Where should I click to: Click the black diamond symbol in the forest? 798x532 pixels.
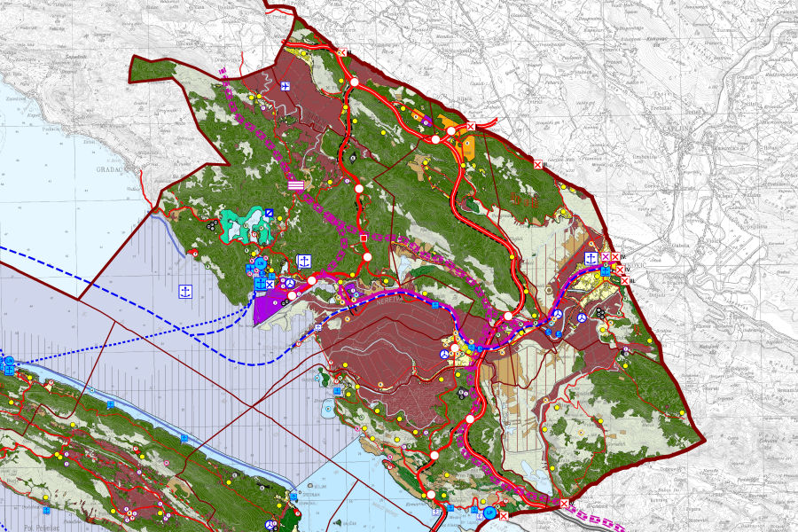354,157
